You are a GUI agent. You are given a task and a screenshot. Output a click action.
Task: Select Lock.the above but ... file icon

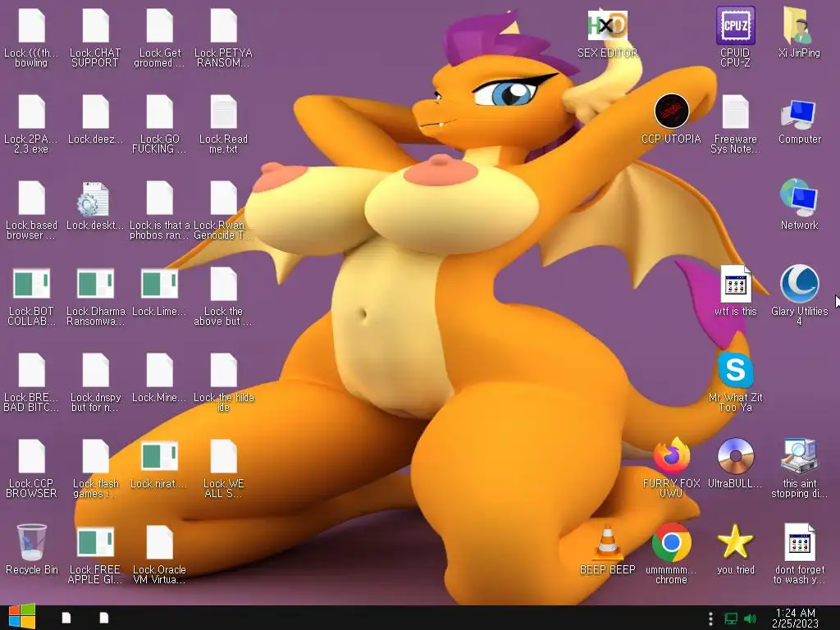coord(223,284)
